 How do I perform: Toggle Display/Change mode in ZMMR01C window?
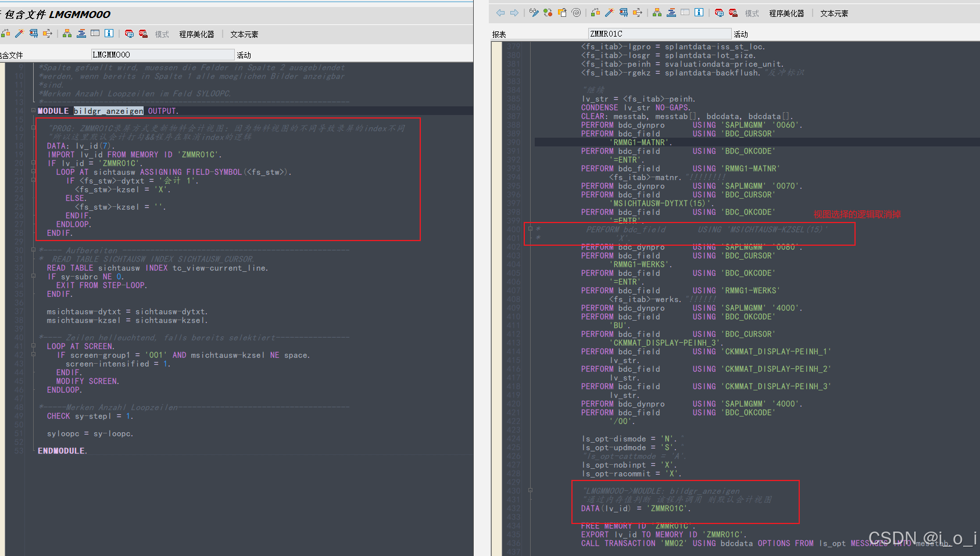534,13
